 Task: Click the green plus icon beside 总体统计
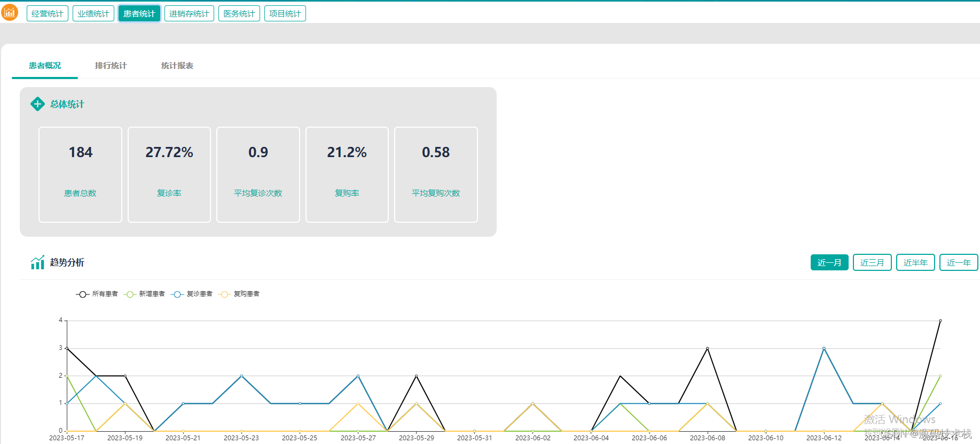37,104
